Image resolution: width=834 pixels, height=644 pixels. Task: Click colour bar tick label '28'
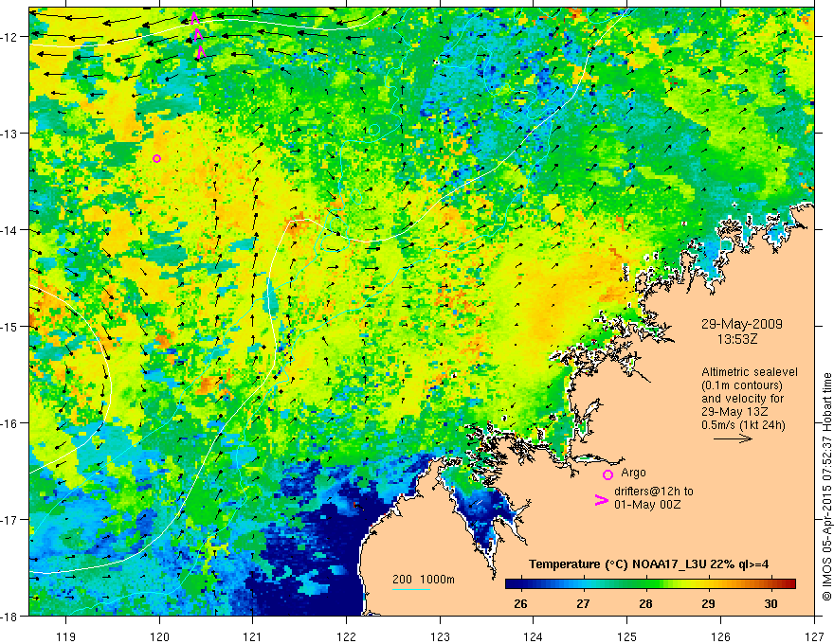pos(645,603)
